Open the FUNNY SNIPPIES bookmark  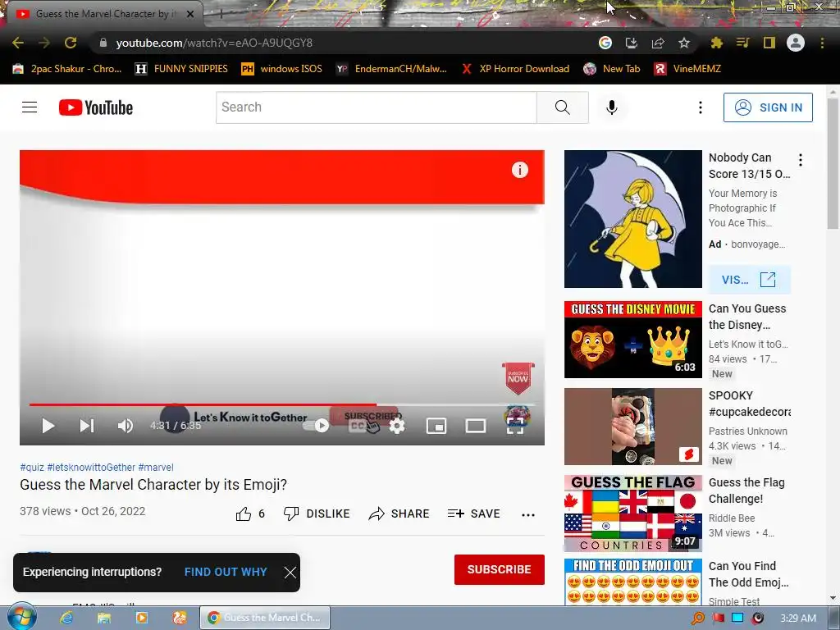181,69
